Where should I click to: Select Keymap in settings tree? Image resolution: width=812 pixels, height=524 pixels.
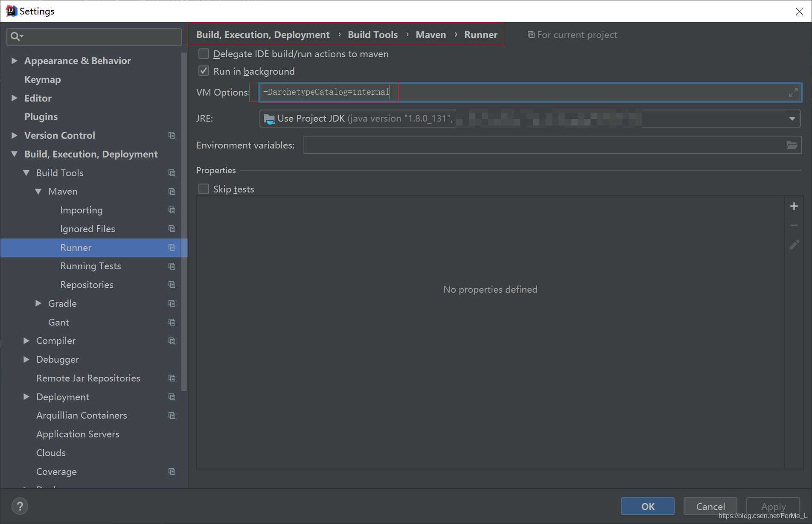[x=43, y=79]
